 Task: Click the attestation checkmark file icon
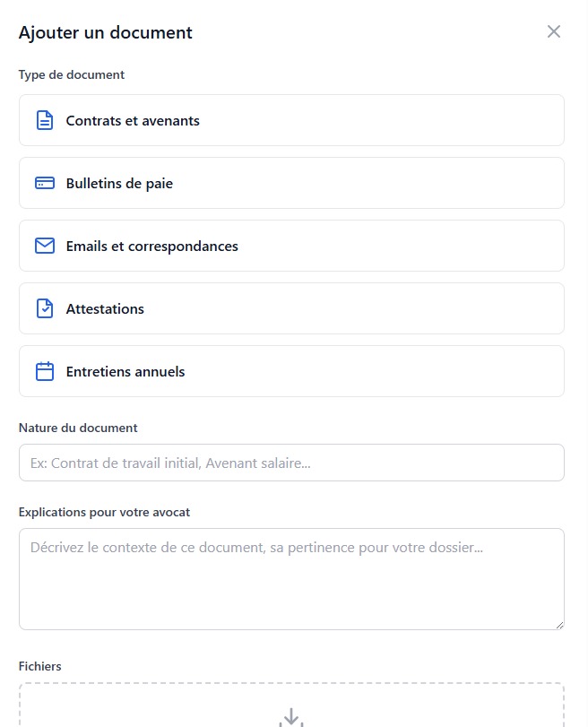(x=45, y=308)
